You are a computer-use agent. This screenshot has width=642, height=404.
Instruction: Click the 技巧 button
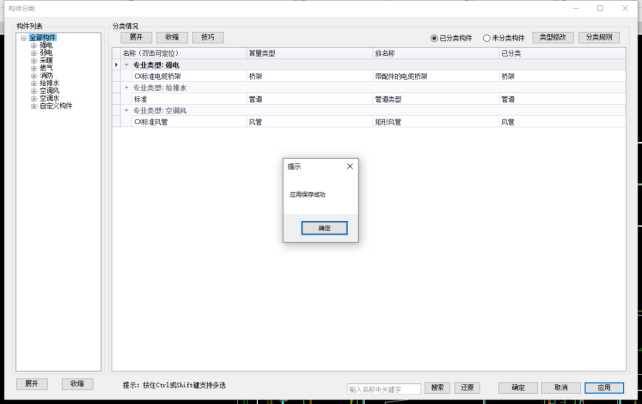pos(207,37)
